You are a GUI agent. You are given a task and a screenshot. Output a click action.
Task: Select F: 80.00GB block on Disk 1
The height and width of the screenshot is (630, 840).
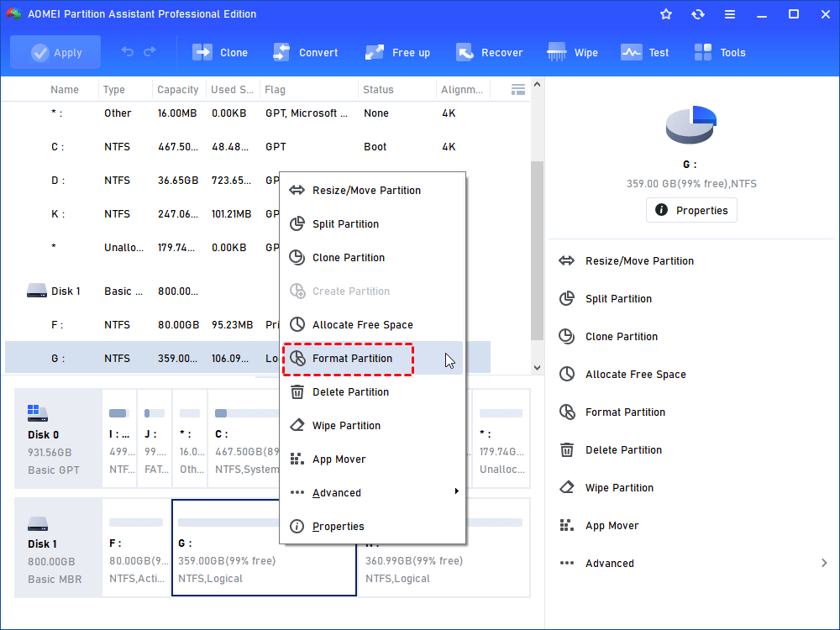[137, 548]
